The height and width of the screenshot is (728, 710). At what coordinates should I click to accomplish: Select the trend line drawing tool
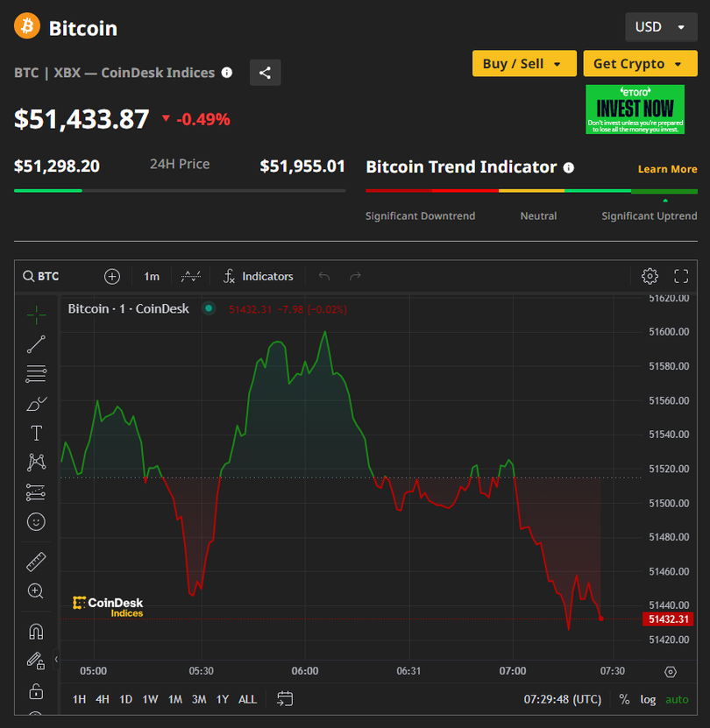tap(36, 344)
